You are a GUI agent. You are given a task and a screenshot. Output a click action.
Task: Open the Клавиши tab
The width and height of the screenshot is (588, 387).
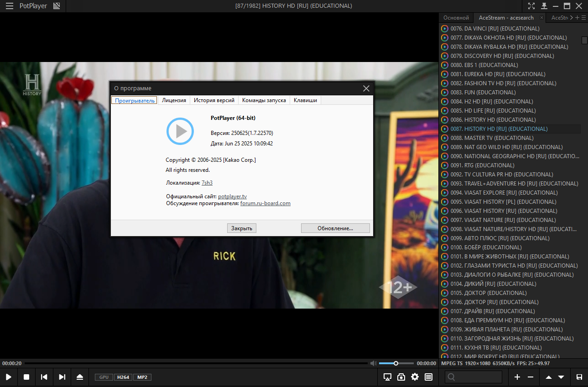(x=305, y=100)
